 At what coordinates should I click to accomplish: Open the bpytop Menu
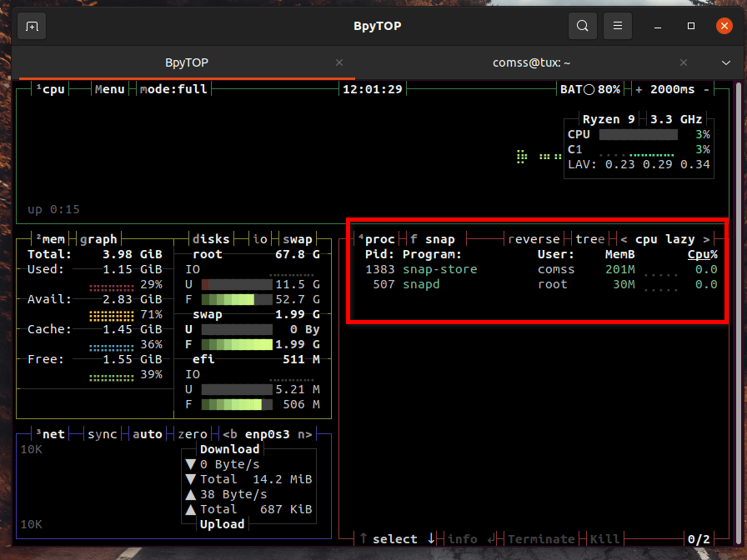109,89
